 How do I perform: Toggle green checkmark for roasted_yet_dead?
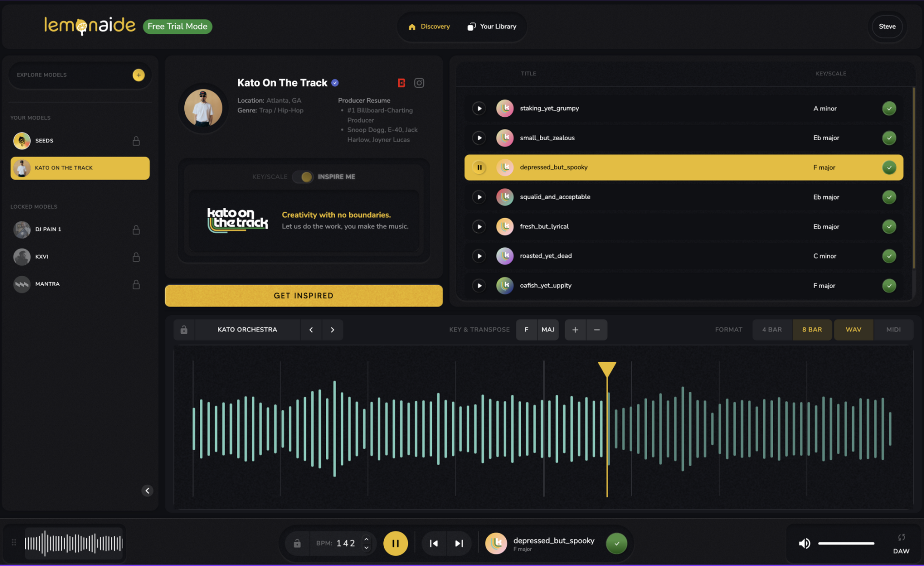pos(889,256)
